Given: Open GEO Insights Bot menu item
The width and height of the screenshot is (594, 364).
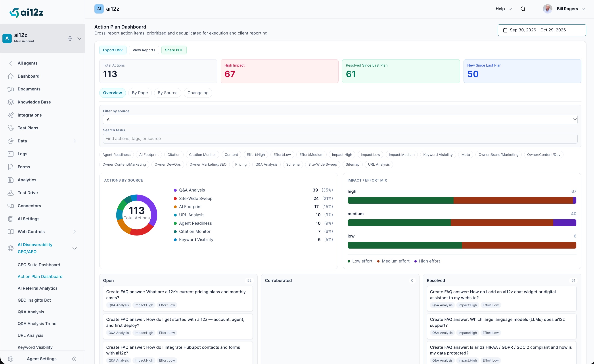Looking at the screenshot, I should coord(34,300).
